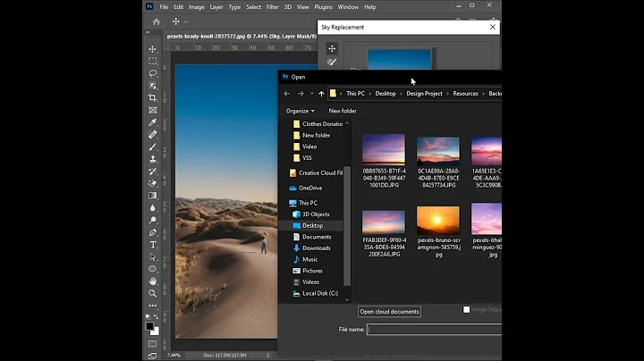644x361 pixels.
Task: Select the Crop tool
Action: [x=153, y=98]
